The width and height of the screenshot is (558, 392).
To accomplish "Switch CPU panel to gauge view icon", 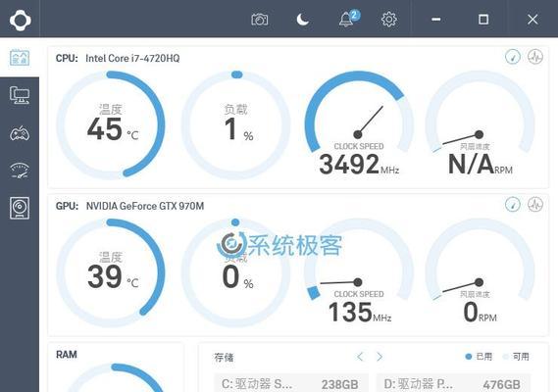I will pos(513,57).
